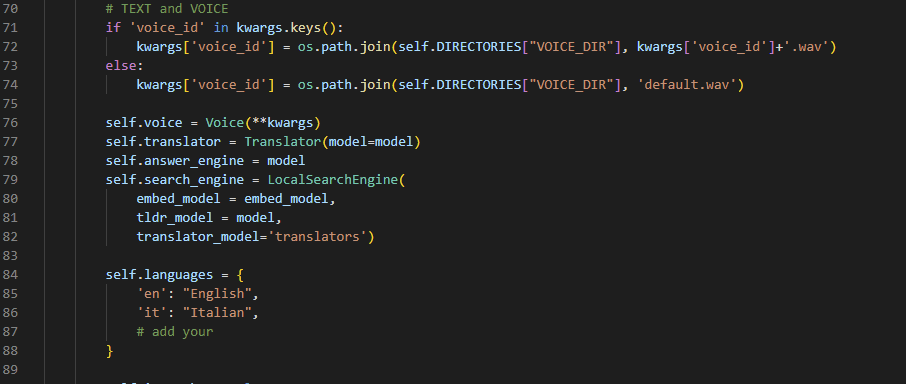Click 'kwargs.keys()' on line 71

[286, 28]
